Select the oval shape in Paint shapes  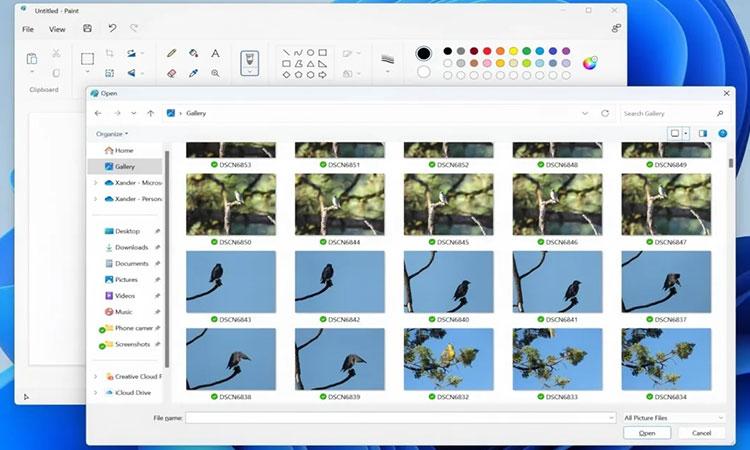(310, 52)
